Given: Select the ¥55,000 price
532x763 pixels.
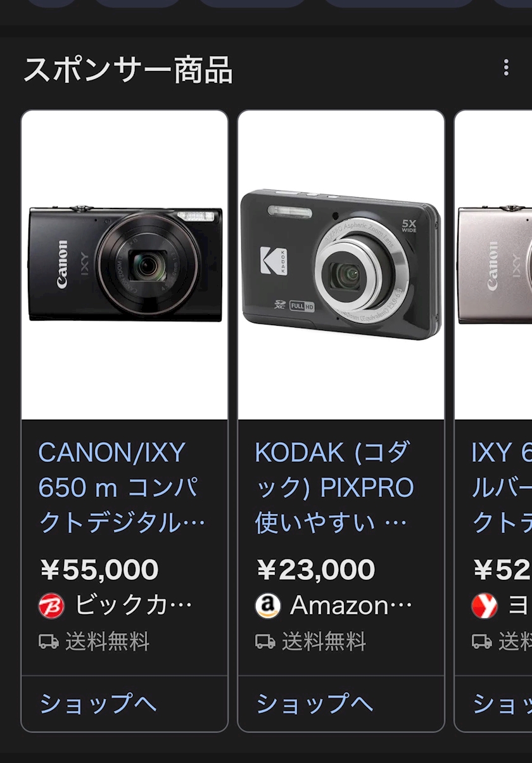Looking at the screenshot, I should click(x=99, y=570).
